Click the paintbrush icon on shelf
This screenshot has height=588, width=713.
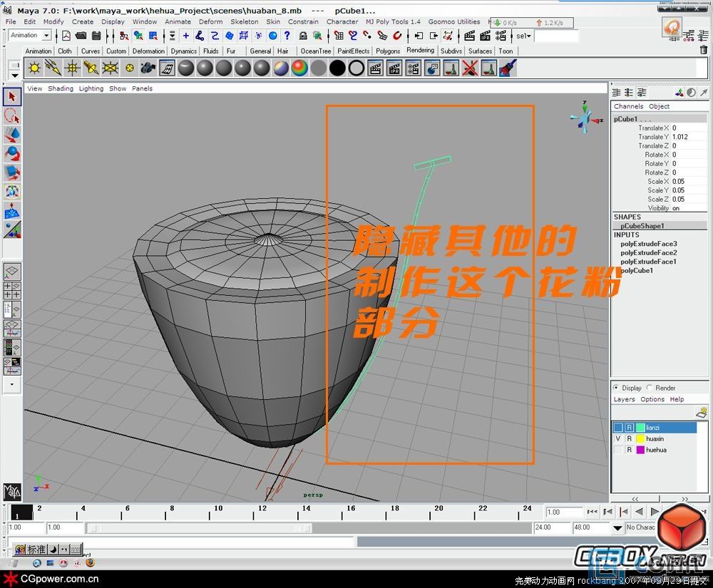pyautogui.click(x=508, y=68)
